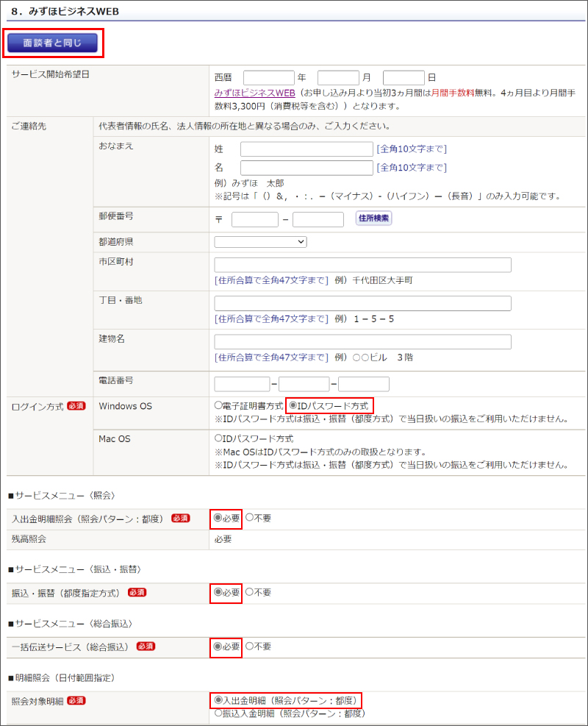Viewport: 588px width, 726px height.
Task: Click the second 郵便番号 input box
Action: pos(318,219)
